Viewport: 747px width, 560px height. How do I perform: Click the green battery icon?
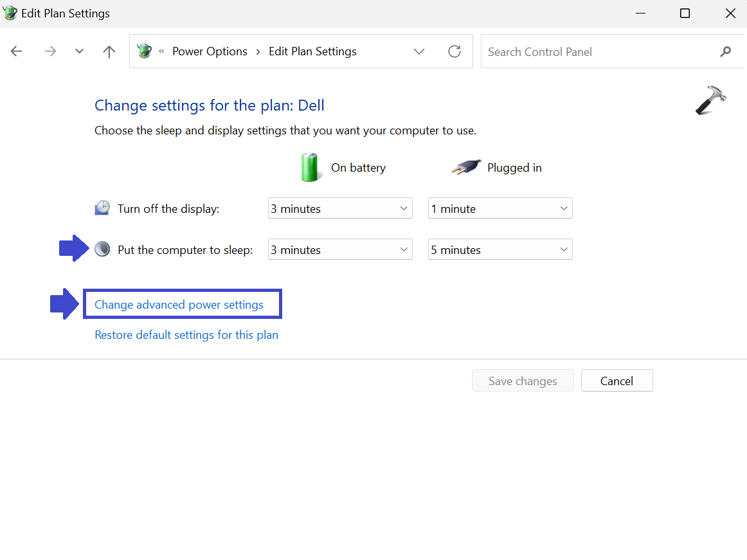click(x=310, y=167)
